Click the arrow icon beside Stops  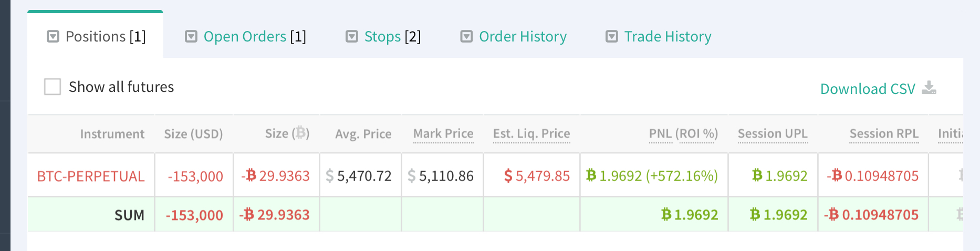352,37
